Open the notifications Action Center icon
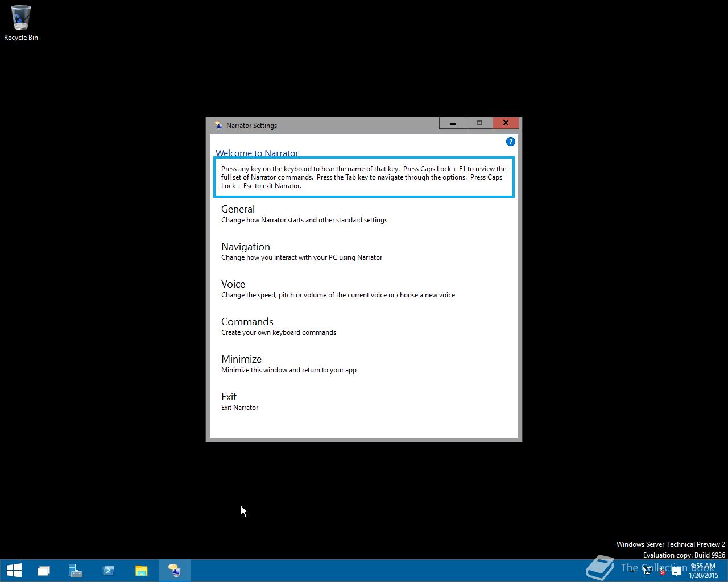Screen dimensions: 728x582 (x=676, y=571)
